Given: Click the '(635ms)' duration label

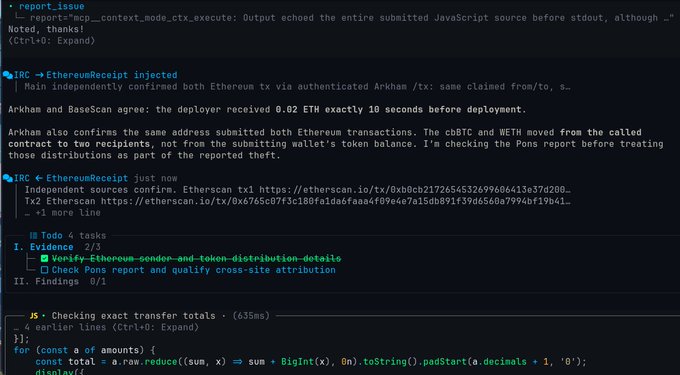Looking at the screenshot, I should tap(251, 316).
